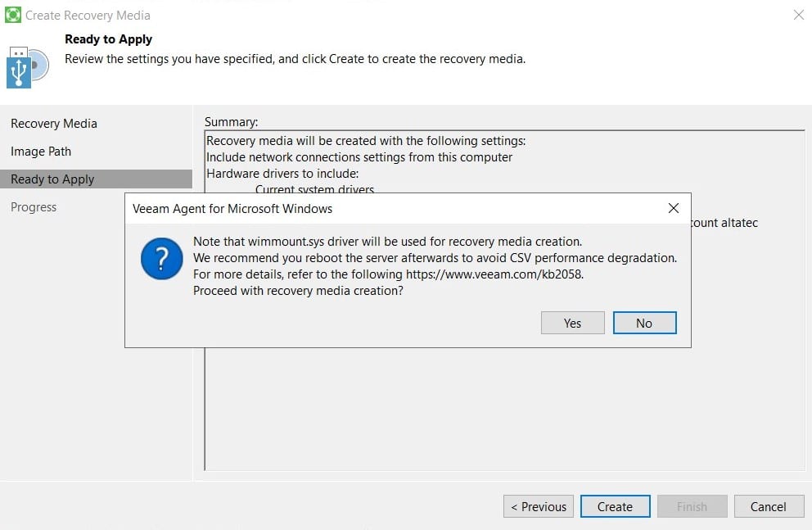812x530 pixels.
Task: Click the 'ount altatec' text beside the dialog
Action: point(724,223)
